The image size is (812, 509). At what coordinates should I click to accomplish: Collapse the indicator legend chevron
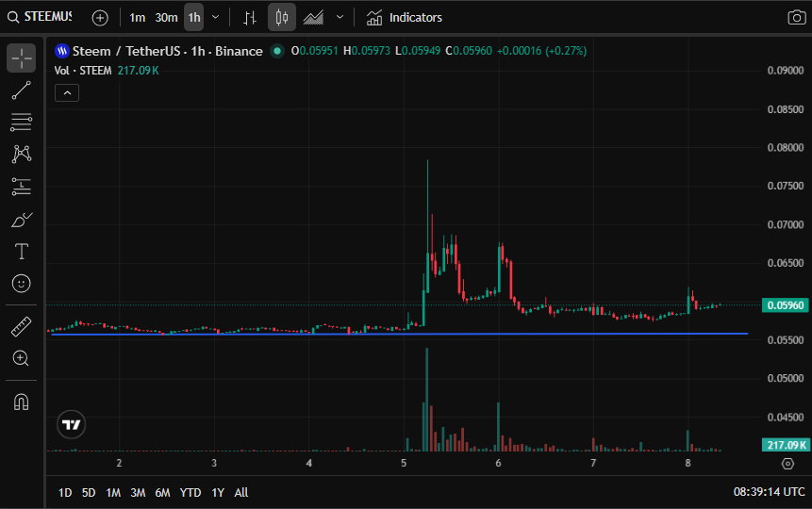point(67,93)
